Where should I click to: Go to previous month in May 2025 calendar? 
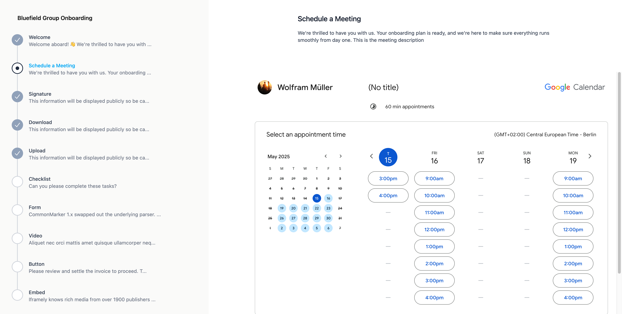(326, 156)
